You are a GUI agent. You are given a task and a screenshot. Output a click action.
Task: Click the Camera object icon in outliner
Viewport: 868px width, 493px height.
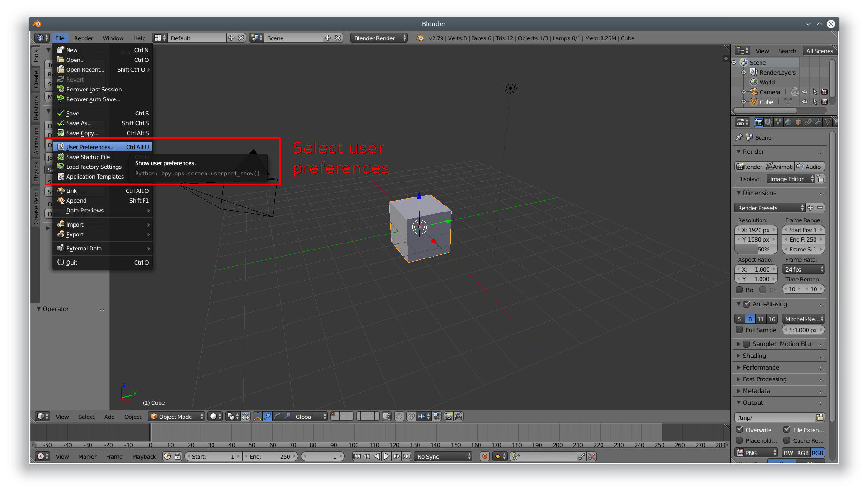coord(754,92)
